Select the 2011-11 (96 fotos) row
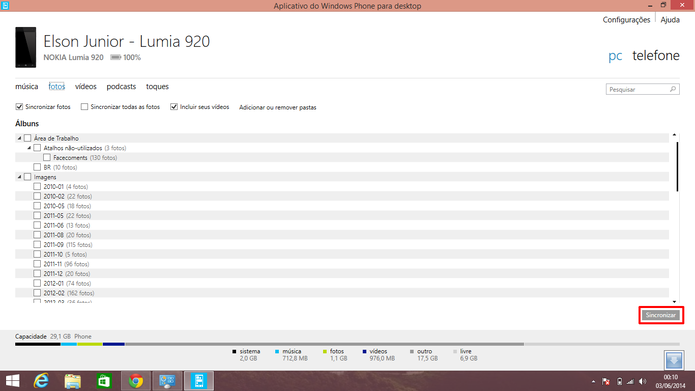 click(342, 264)
